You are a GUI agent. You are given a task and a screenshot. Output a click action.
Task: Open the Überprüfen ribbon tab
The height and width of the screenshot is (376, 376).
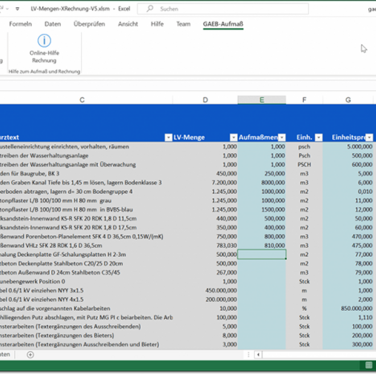89,24
